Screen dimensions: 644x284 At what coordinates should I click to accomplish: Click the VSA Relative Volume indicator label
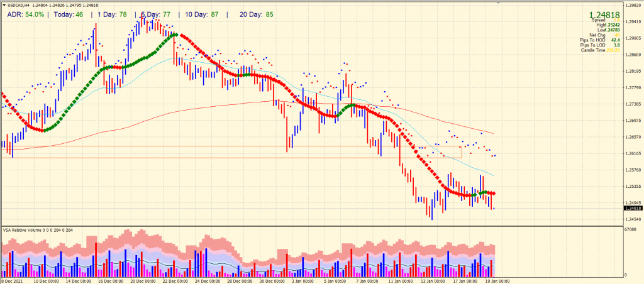point(38,230)
